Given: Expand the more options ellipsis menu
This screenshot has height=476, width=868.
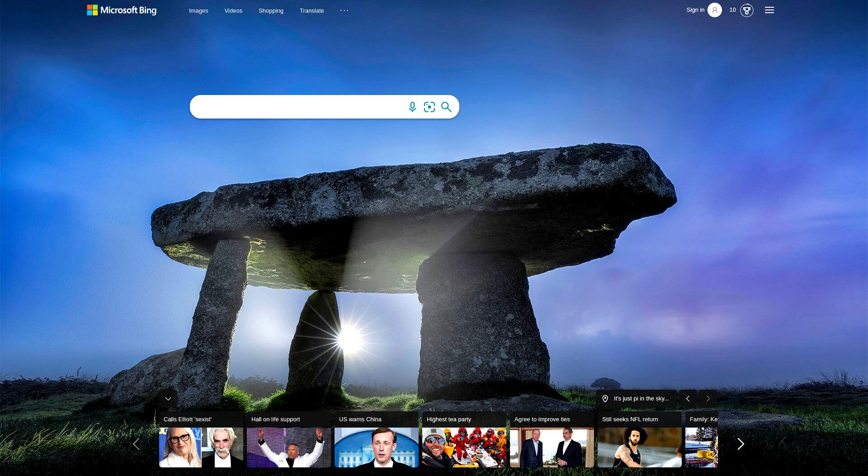Looking at the screenshot, I should click(344, 10).
